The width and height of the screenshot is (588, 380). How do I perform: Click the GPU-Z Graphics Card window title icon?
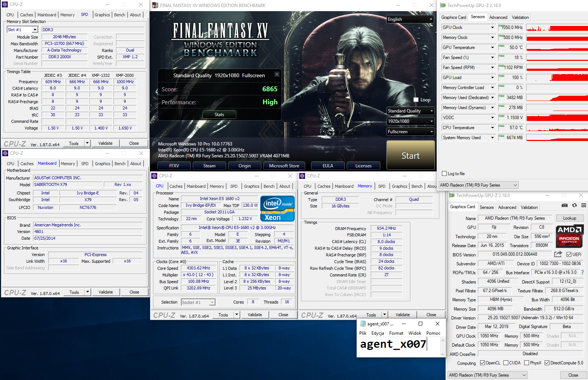pos(452,196)
